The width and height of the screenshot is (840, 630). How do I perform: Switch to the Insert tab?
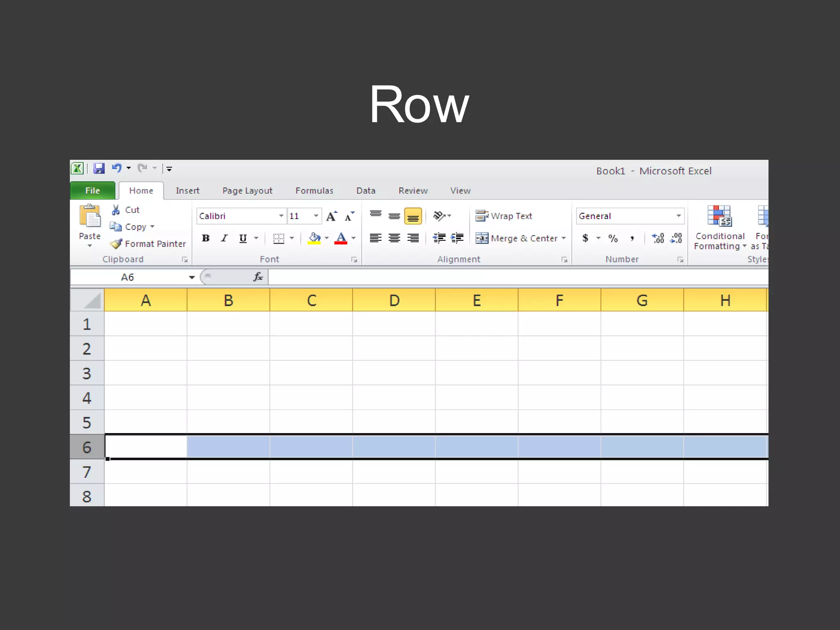[187, 191]
